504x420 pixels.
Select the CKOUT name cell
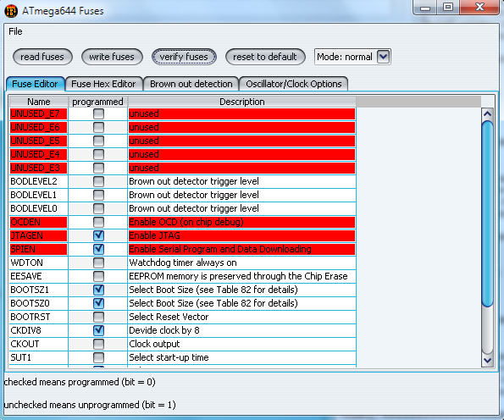pos(39,344)
